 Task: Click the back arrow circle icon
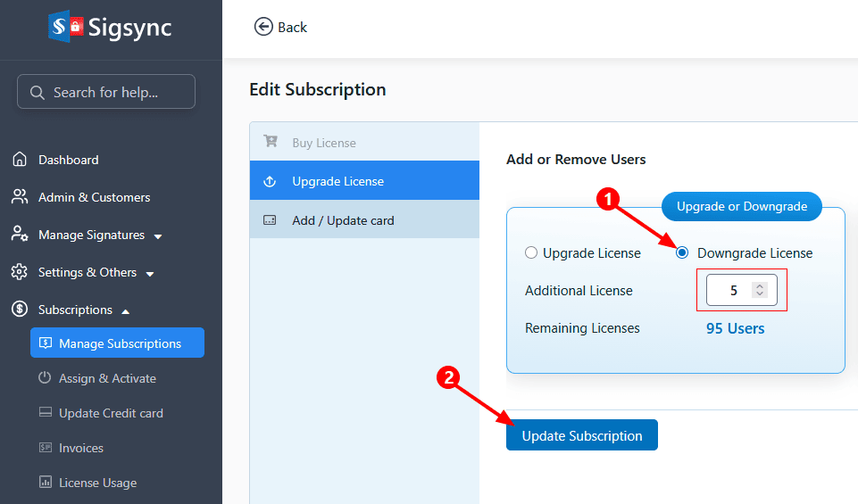click(x=263, y=27)
